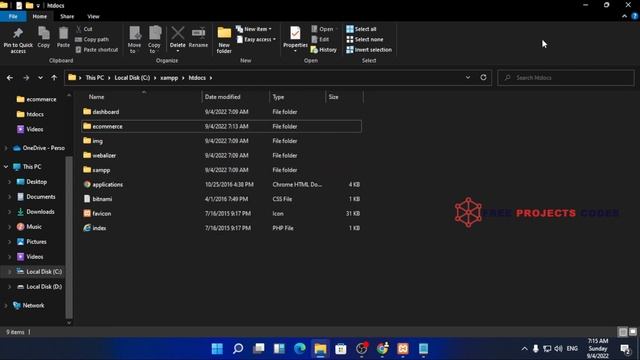Open file History from ribbon
This screenshot has width=640, height=360.
(x=324, y=50)
